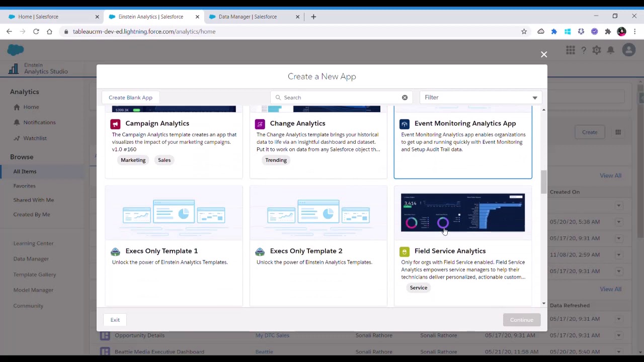
Task: Close the Data Manager browser tab
Action: 297,17
